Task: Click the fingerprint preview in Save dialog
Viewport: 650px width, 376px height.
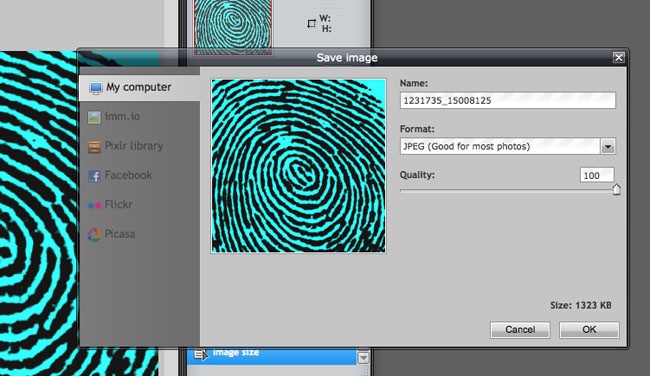Action: pyautogui.click(x=298, y=165)
